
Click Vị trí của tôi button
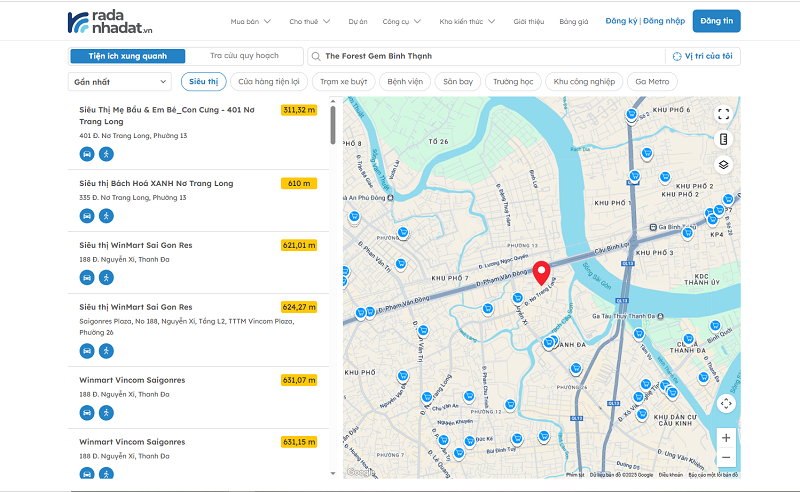(x=703, y=56)
